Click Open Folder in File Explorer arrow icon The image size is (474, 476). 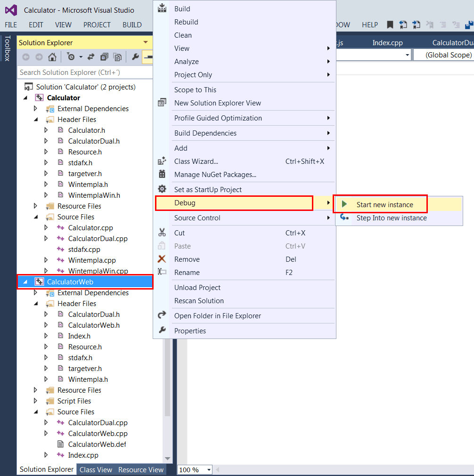162,315
